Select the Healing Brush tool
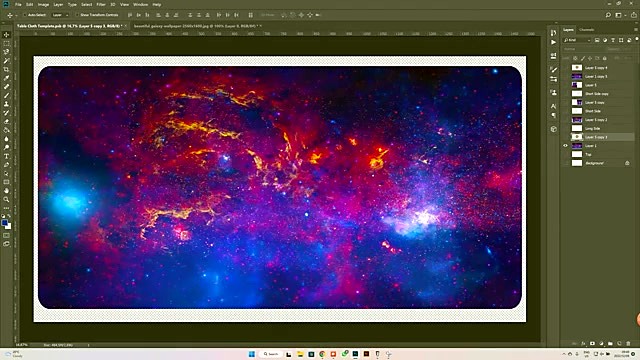 pos(6,87)
